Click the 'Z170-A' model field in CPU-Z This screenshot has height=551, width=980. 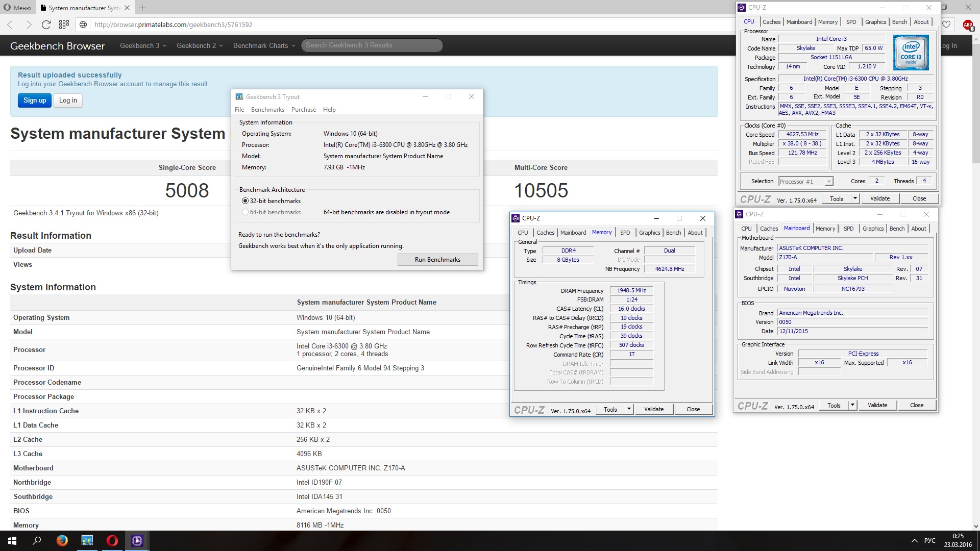(x=825, y=257)
